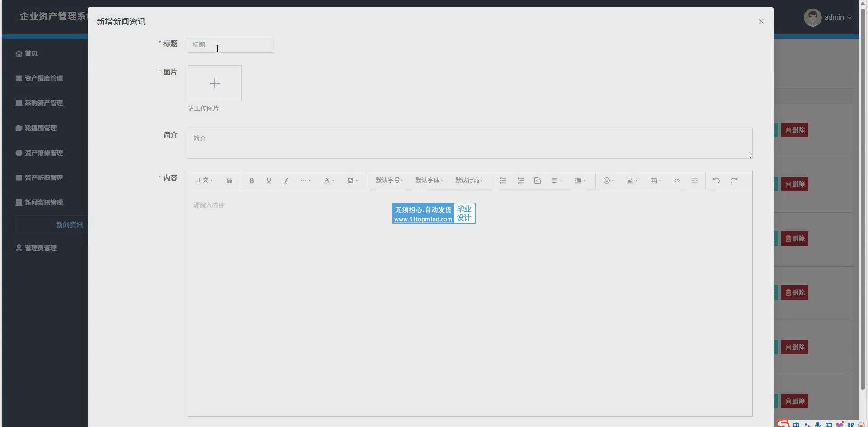Insert a bulleted list

click(x=503, y=180)
